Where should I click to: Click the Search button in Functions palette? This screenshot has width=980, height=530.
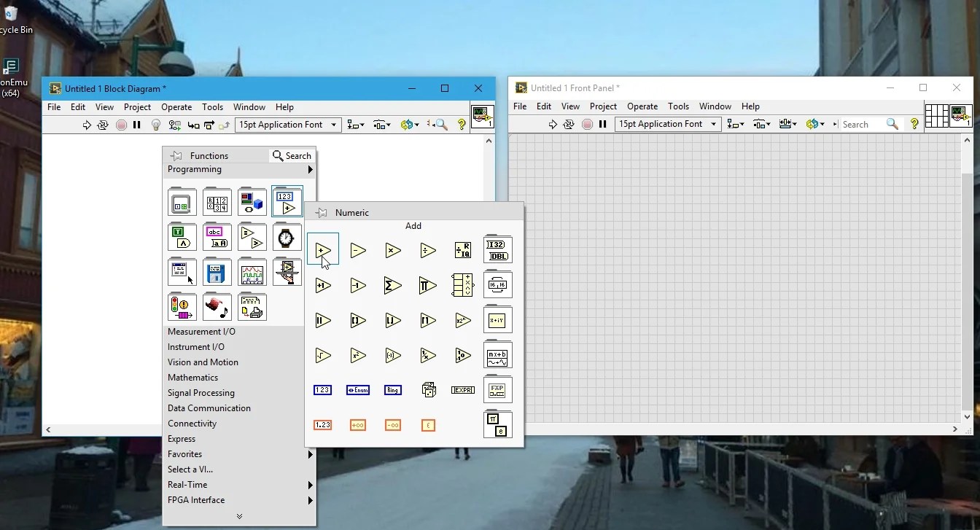coord(292,156)
